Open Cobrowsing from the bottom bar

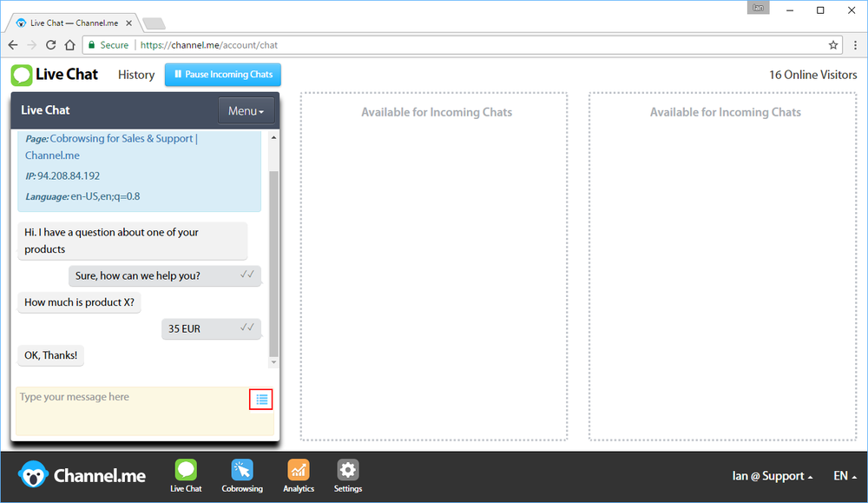[x=242, y=471]
